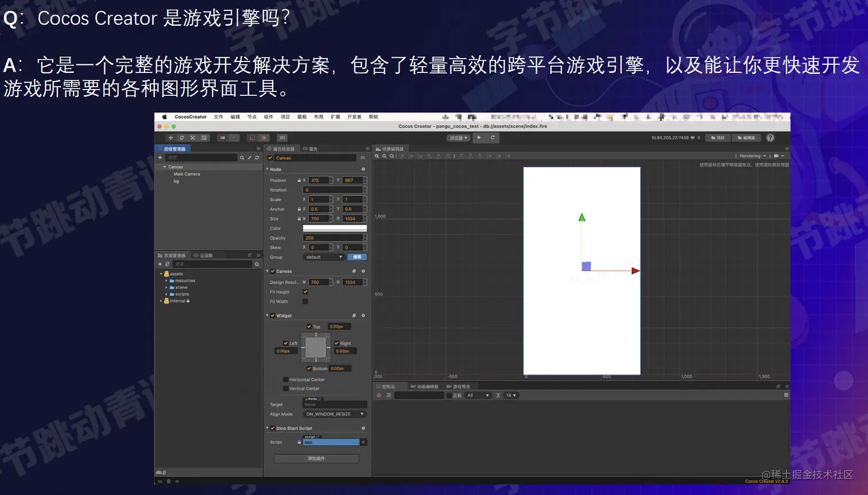Toggle Canvas component enabled checkbox
The image size is (868, 495).
(273, 271)
